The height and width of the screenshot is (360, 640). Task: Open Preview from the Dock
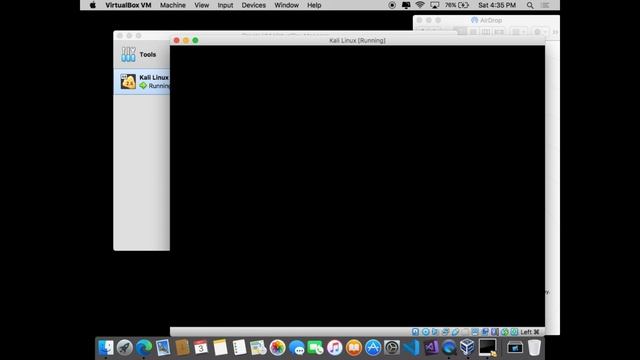pyautogui.click(x=163, y=348)
